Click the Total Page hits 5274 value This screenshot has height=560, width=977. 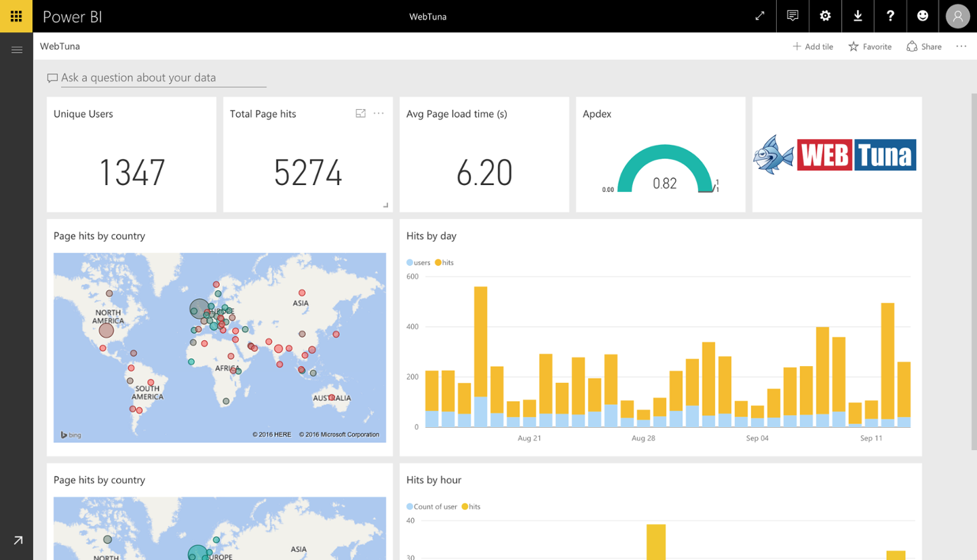coord(308,173)
